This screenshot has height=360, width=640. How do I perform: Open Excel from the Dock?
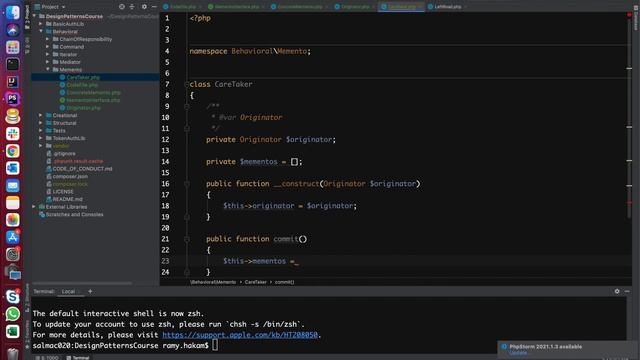point(13,331)
